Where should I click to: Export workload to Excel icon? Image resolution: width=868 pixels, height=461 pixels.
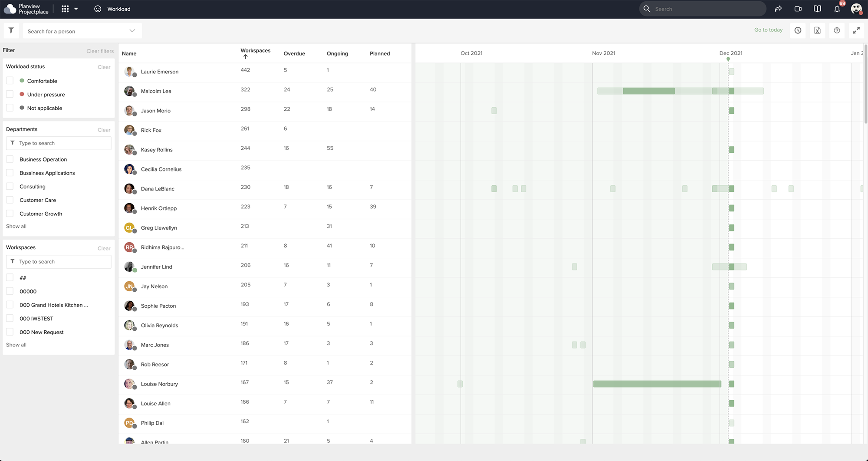pyautogui.click(x=817, y=30)
